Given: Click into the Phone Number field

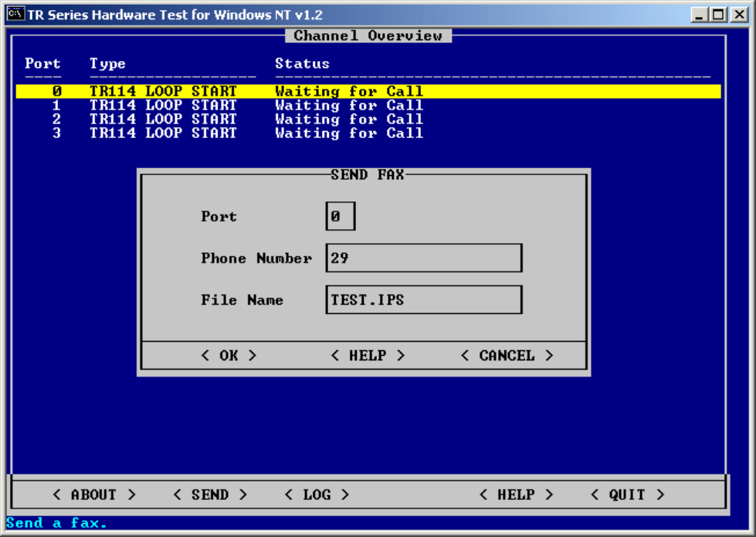Looking at the screenshot, I should click(424, 258).
